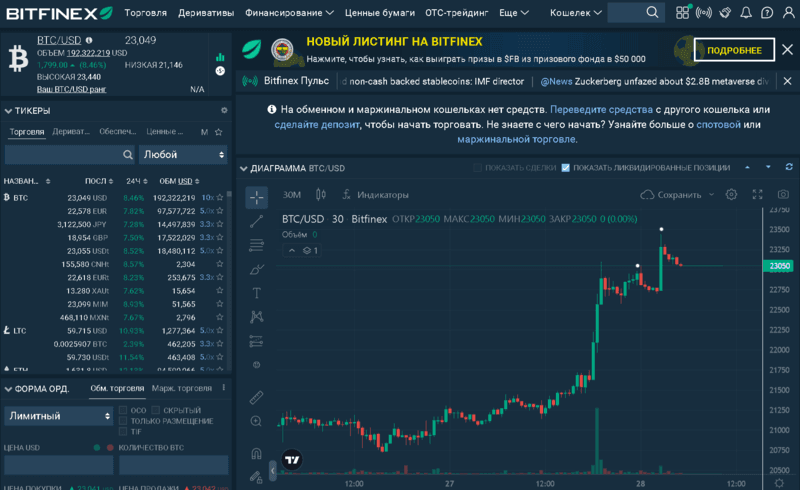Enable the TIF checkbox
800x490 pixels.
[x=123, y=431]
